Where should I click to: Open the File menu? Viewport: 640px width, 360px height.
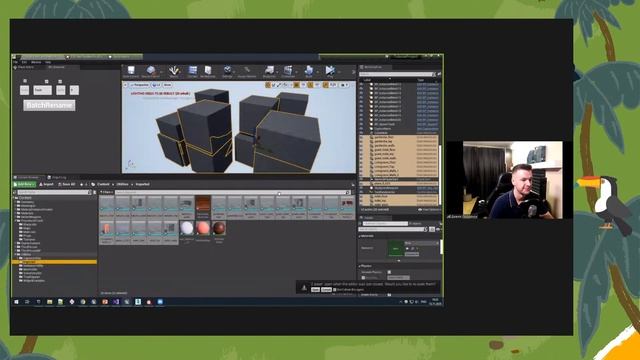coord(16,62)
